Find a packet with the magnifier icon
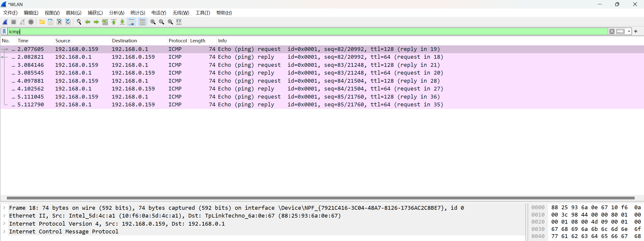644x241 pixels. click(x=79, y=22)
